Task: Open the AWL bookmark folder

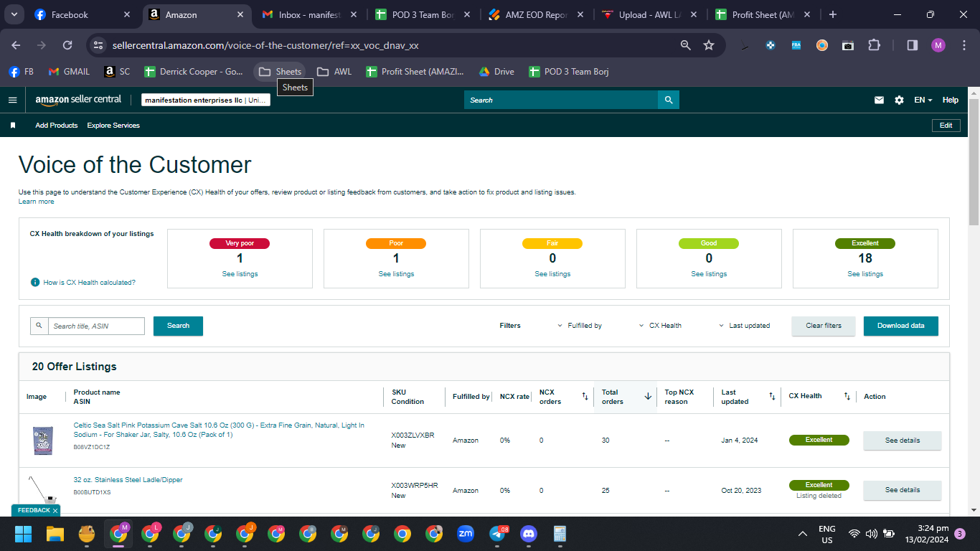Action: (334, 72)
